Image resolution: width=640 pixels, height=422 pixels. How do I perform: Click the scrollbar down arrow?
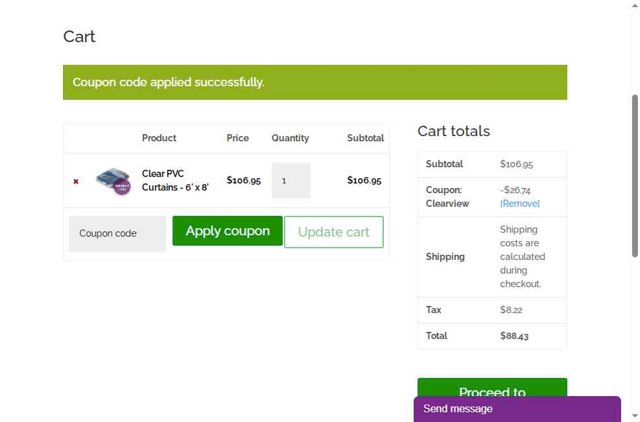click(x=635, y=417)
